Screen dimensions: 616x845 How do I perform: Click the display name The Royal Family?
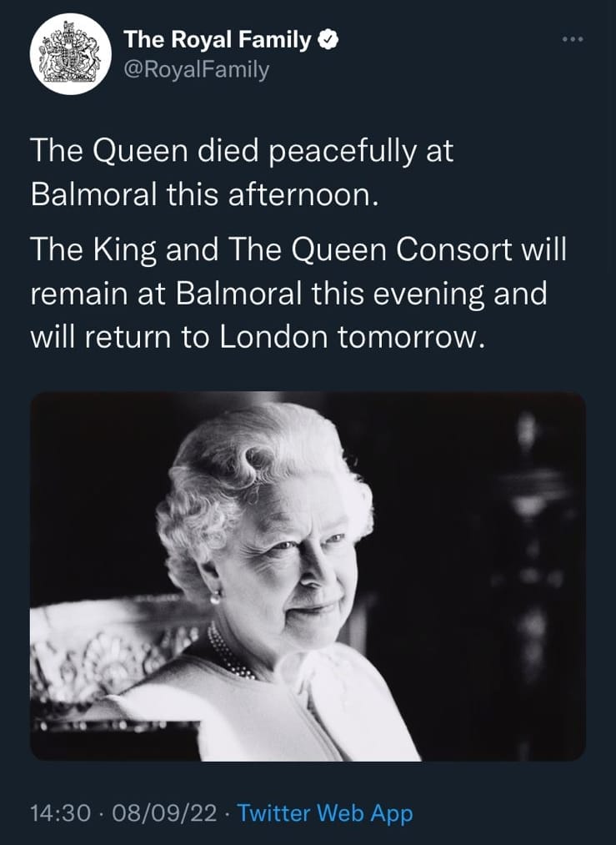pos(217,40)
